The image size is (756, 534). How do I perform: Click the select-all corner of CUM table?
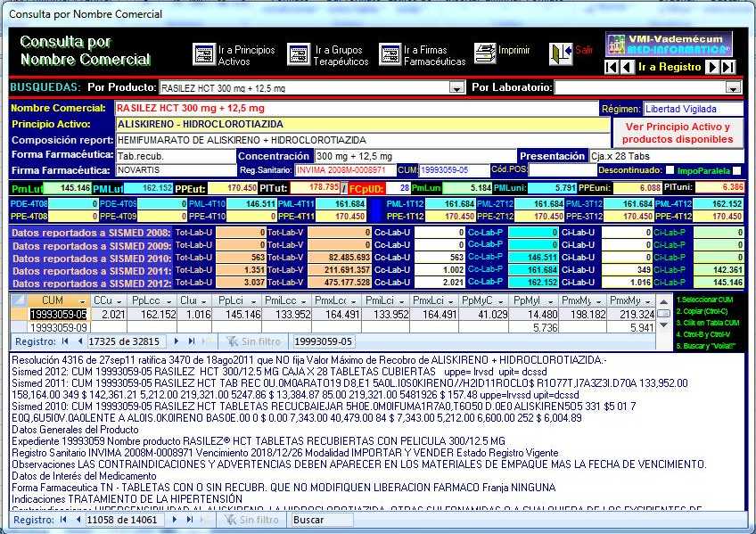(x=19, y=300)
